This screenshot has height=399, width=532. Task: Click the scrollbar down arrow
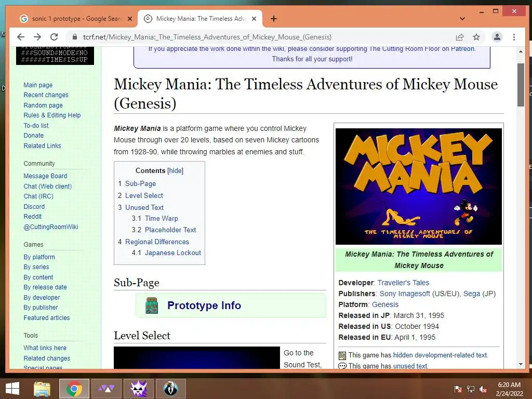coord(521,364)
